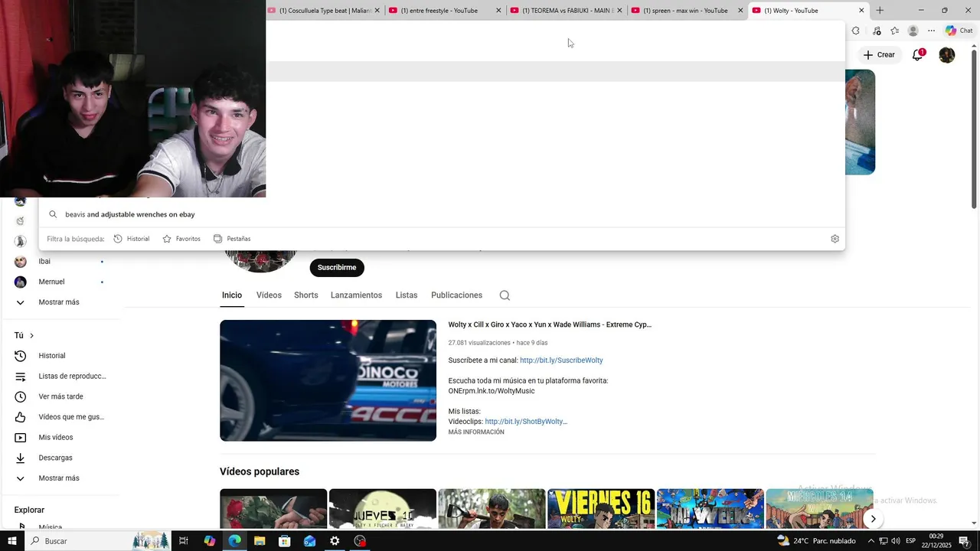Open the weather widget 24°C Parc. nublado

coord(816,541)
